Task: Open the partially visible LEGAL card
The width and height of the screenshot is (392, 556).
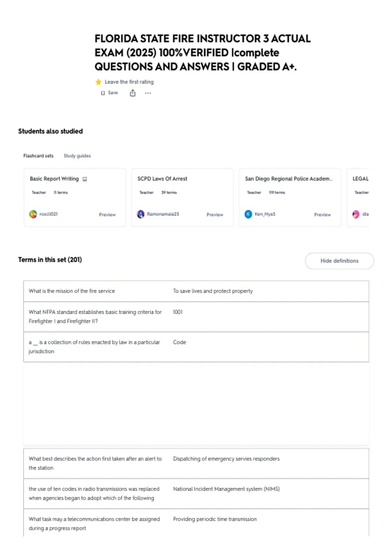Action: (358, 198)
